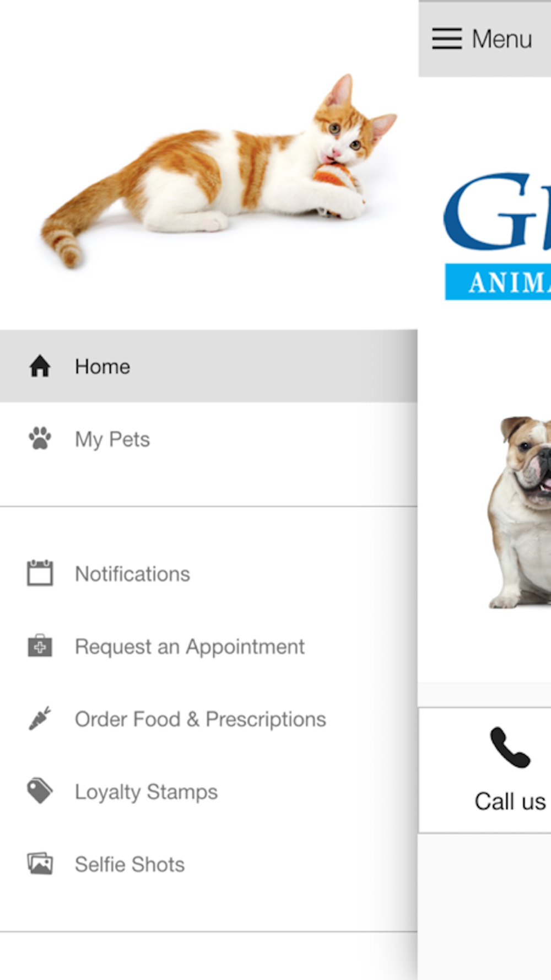The width and height of the screenshot is (551, 980).
Task: Choose Request an Appointment
Action: [208, 647]
